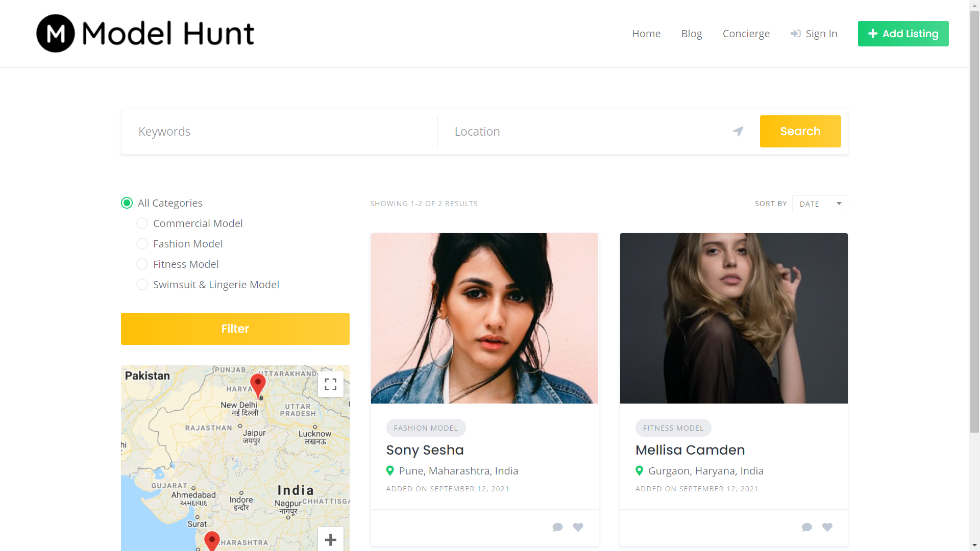
Task: Click the Model Hunt logo icon
Action: coord(56,33)
